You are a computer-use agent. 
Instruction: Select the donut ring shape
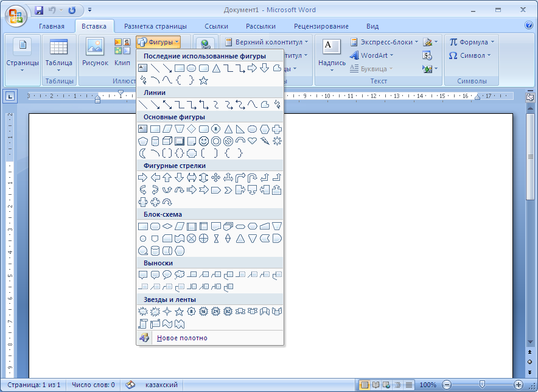pyautogui.click(x=216, y=141)
